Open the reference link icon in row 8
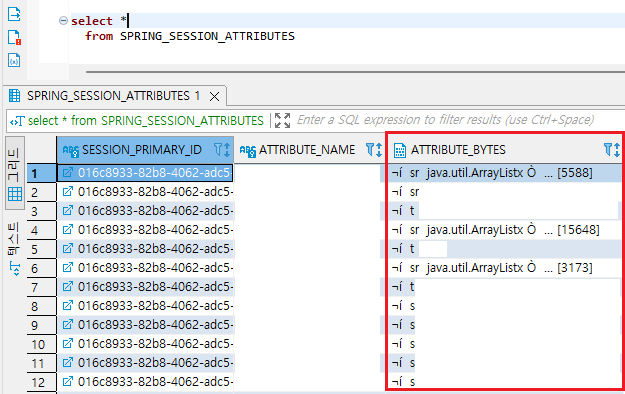The width and height of the screenshot is (625, 394). (68, 305)
